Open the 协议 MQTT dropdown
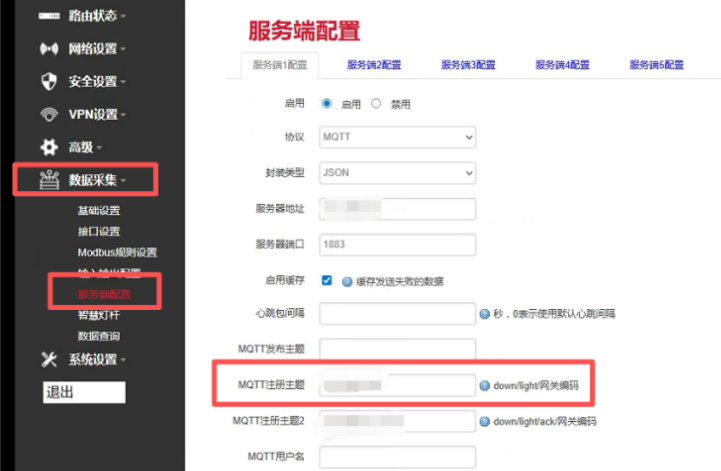Screen dimensions: 721x471 [398, 137]
